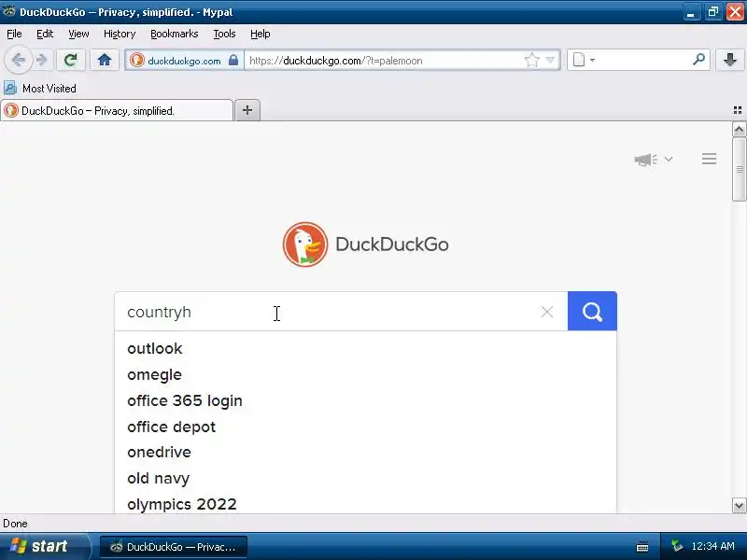Open the DuckDuckGo hamburger menu
This screenshot has height=560, width=747.
click(x=709, y=159)
